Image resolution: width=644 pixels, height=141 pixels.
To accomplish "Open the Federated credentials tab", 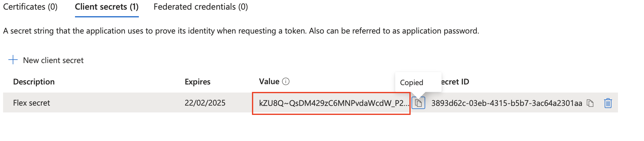I will point(201,7).
